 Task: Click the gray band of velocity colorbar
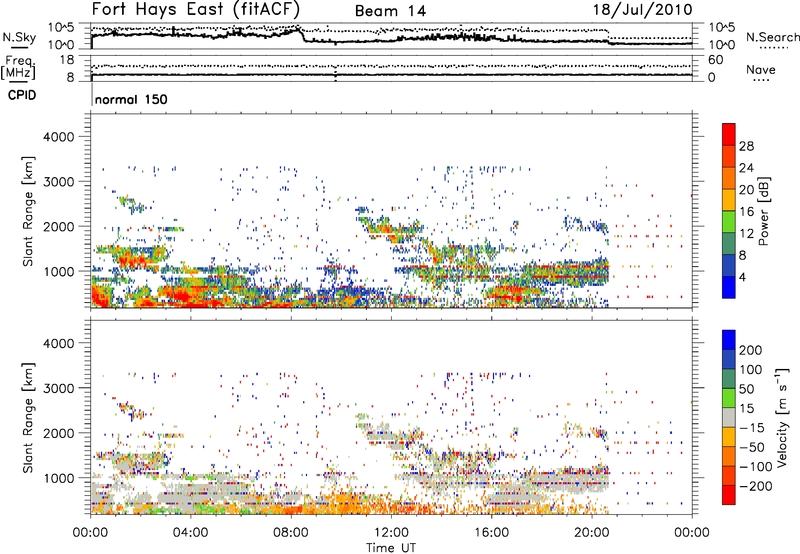coord(729,417)
